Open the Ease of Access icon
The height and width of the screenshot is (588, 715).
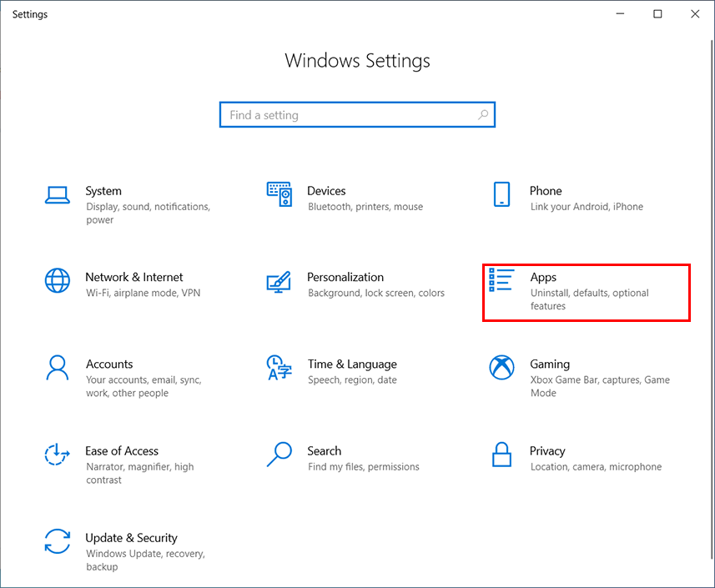click(57, 455)
